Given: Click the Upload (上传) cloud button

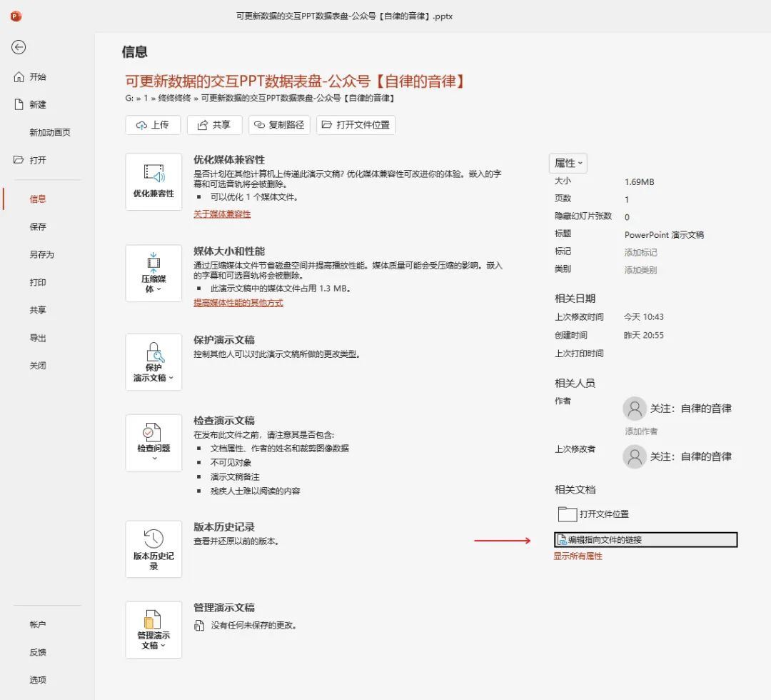Looking at the screenshot, I should pyautogui.click(x=153, y=125).
